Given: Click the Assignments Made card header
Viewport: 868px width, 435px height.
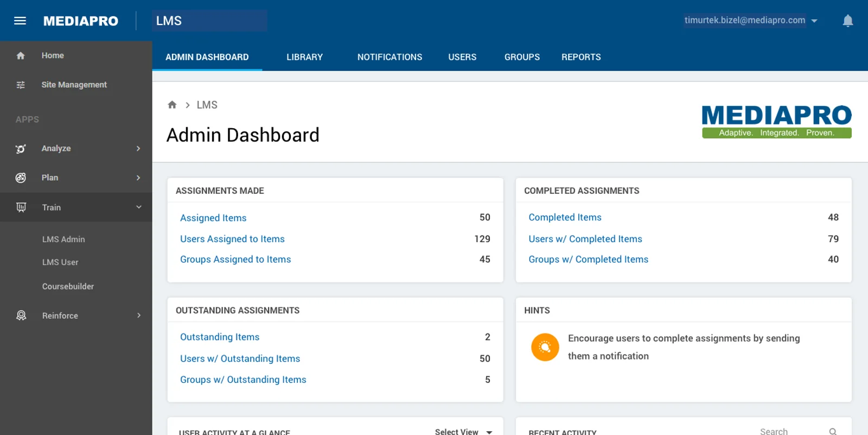Looking at the screenshot, I should coord(220,191).
